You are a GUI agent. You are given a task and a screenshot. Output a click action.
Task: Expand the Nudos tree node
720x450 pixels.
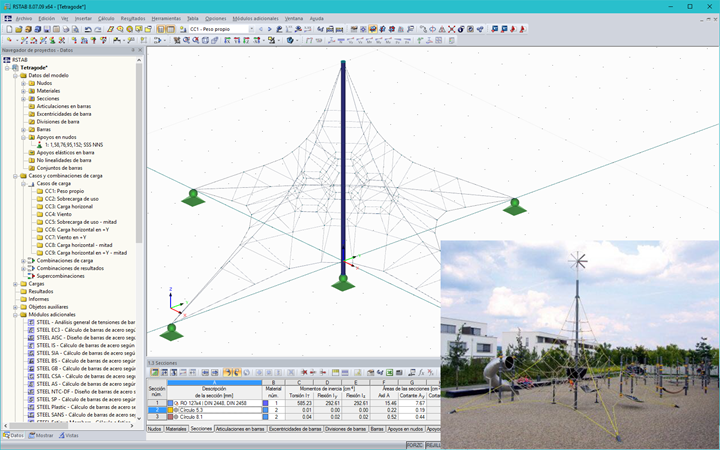tap(23, 83)
